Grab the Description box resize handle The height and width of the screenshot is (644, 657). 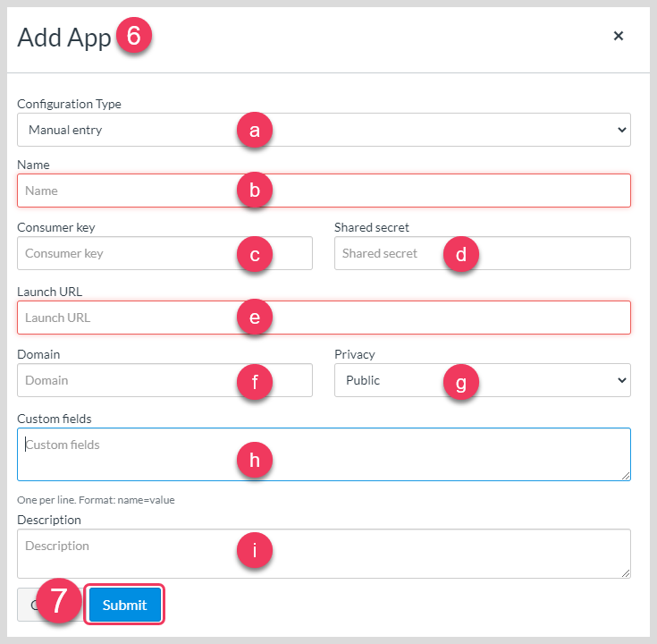626,573
